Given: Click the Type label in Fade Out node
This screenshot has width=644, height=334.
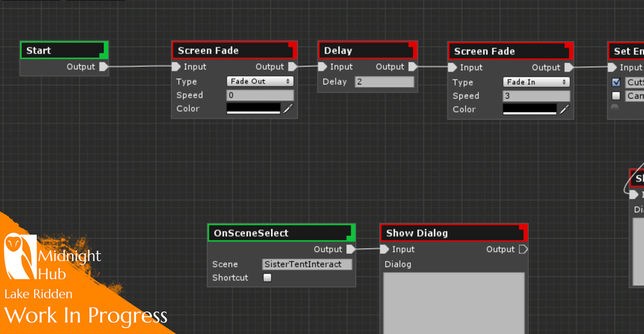Looking at the screenshot, I should pyautogui.click(x=187, y=81).
